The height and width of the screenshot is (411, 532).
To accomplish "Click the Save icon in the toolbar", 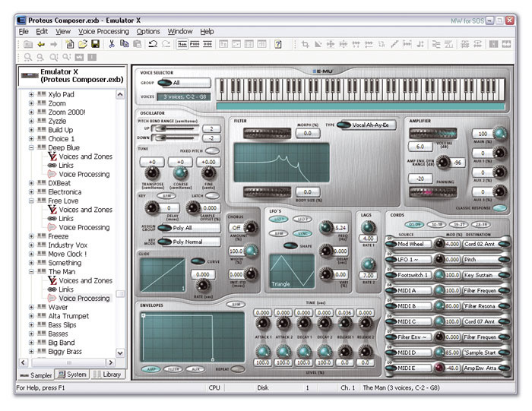I will (x=96, y=44).
